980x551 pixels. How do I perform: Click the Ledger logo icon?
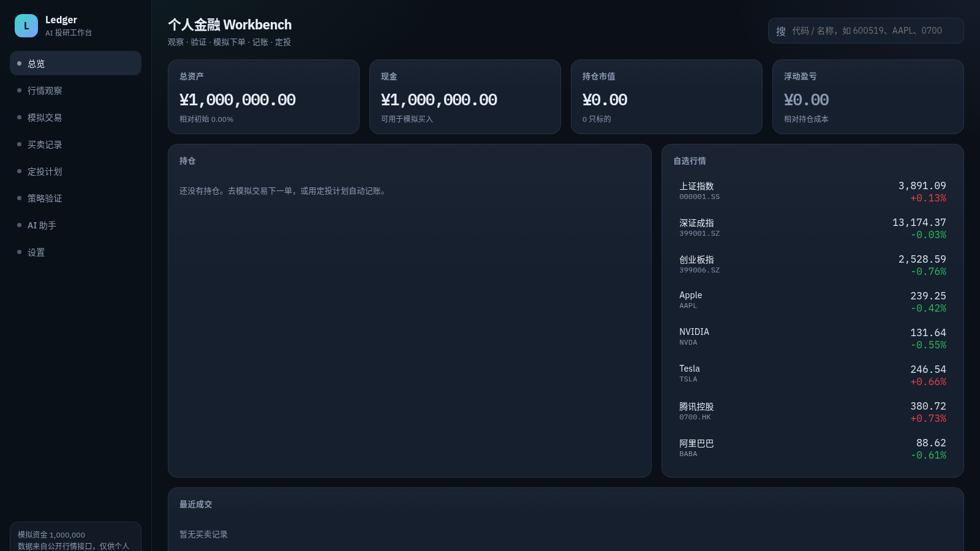(26, 26)
